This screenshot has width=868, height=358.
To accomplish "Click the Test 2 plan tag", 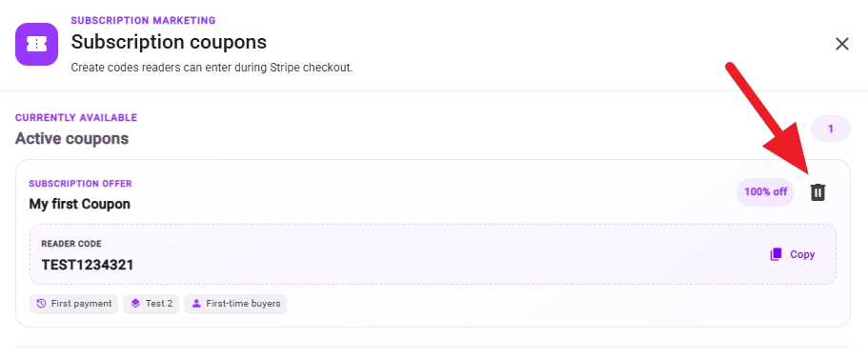I will 151,304.
